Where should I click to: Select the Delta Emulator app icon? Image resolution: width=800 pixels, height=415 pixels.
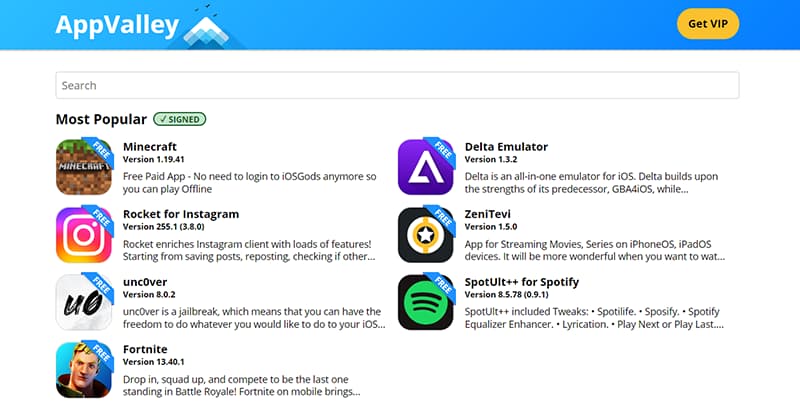pos(426,167)
